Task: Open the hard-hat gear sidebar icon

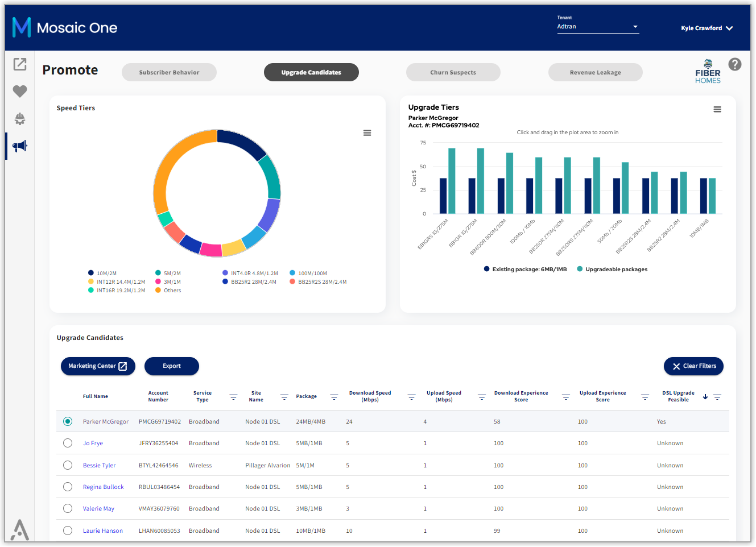Action: 20,118
